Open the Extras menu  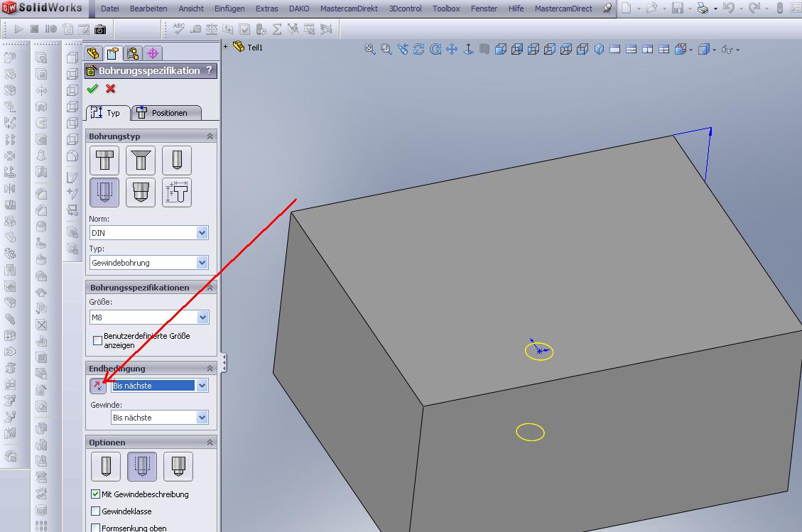[x=267, y=9]
